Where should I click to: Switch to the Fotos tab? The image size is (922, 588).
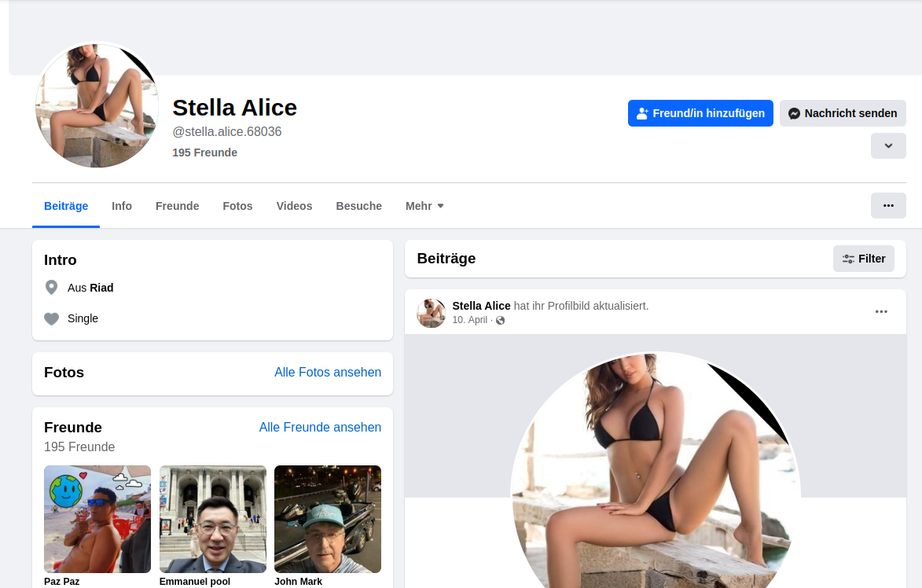pyautogui.click(x=237, y=206)
